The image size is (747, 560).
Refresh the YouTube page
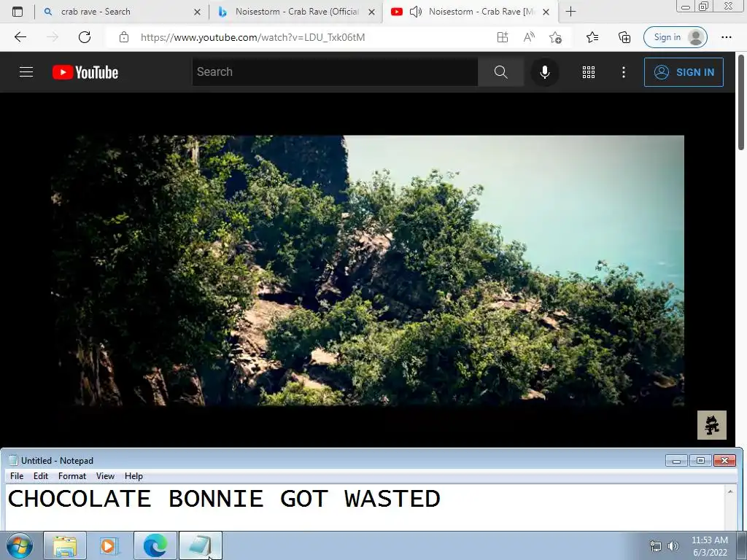point(85,37)
